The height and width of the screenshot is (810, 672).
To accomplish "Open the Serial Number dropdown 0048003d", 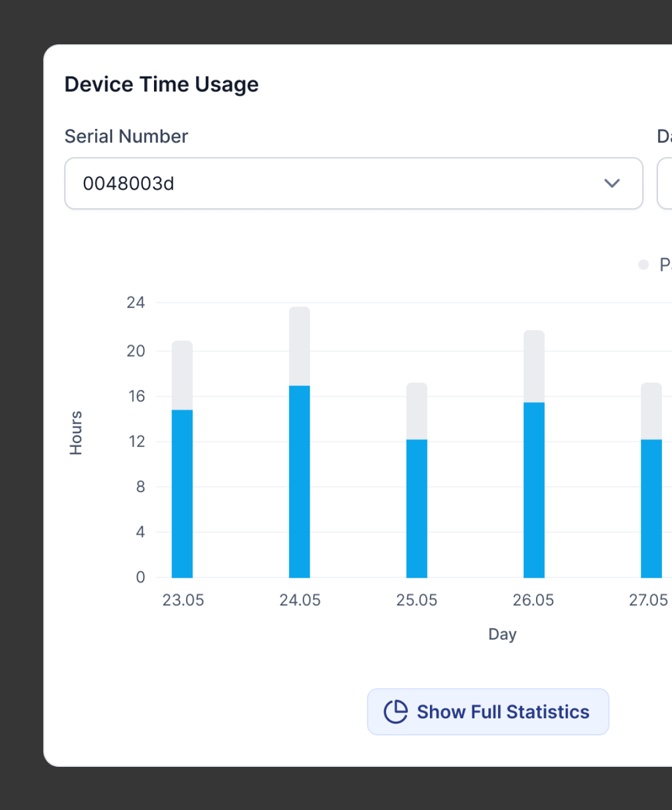I will (x=353, y=183).
